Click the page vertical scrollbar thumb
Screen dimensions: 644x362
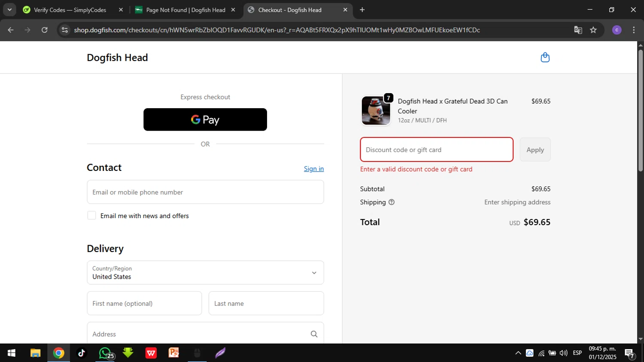click(641, 110)
